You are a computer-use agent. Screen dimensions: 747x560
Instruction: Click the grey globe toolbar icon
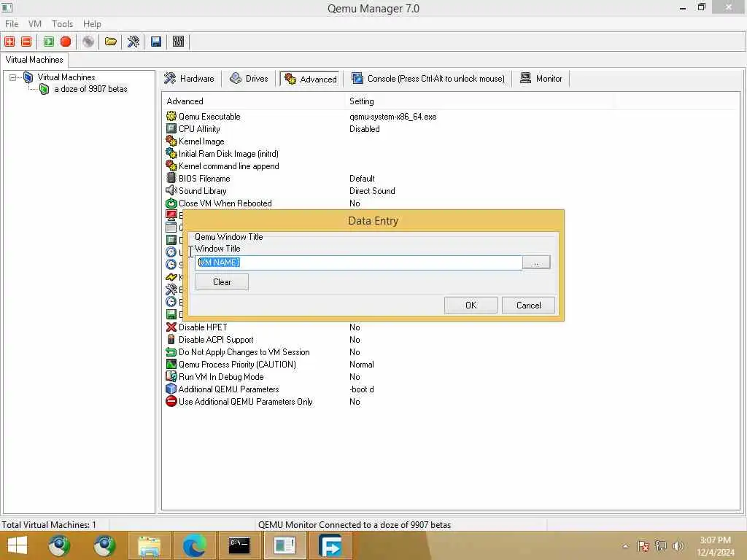88,42
